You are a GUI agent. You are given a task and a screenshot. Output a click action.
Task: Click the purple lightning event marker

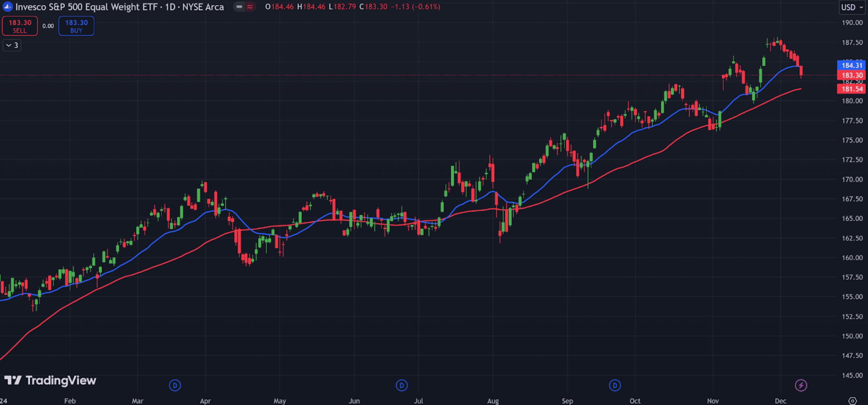(x=801, y=385)
